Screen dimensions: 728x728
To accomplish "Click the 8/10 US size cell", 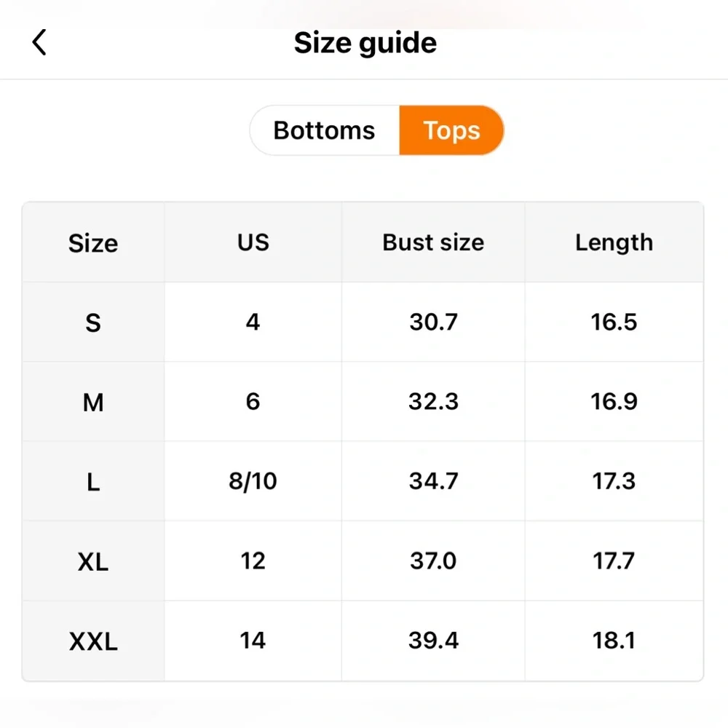I will 253,480.
